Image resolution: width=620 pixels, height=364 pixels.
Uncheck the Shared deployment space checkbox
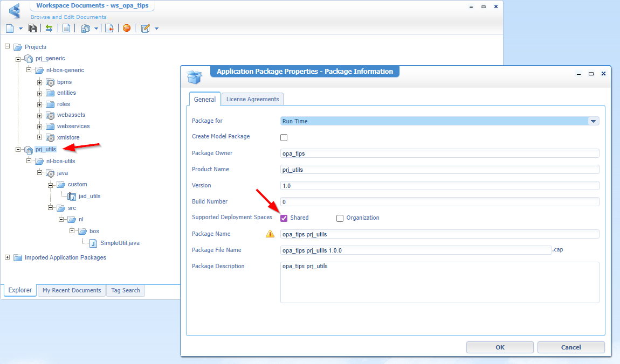[284, 218]
